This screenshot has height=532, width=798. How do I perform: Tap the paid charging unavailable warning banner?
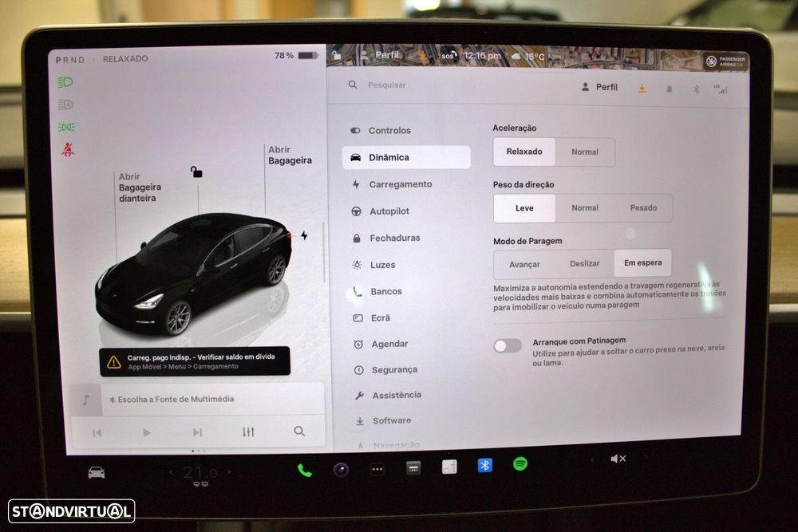tap(195, 361)
